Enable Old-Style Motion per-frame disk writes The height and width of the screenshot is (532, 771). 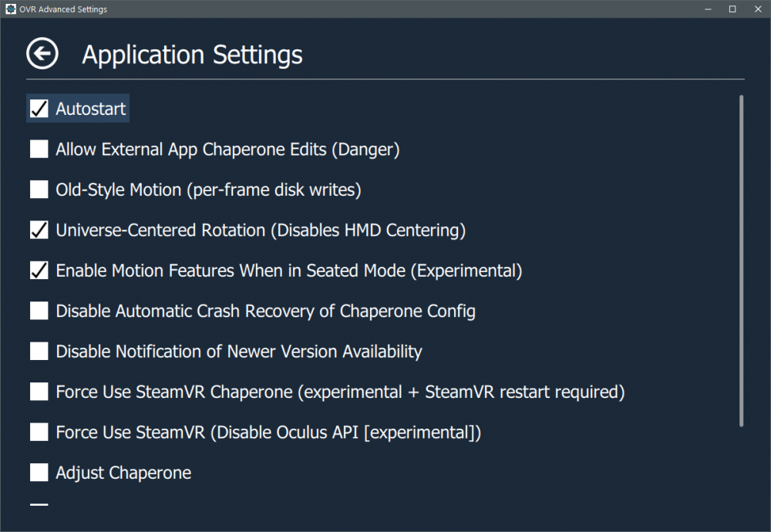click(x=39, y=189)
